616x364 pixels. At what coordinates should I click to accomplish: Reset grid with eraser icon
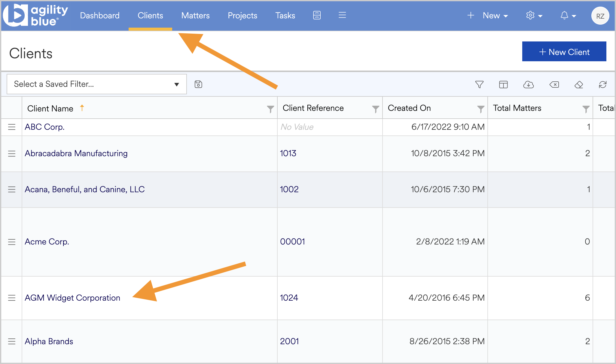(x=578, y=85)
